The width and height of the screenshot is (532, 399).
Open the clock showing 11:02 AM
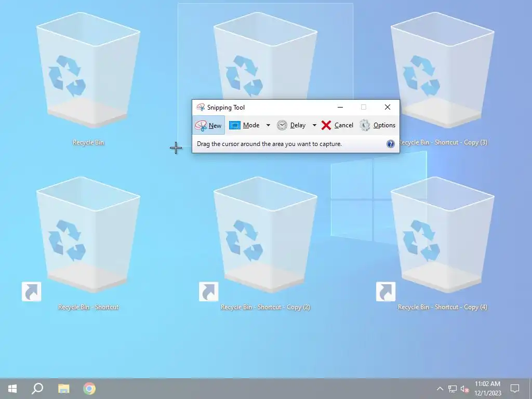point(487,389)
